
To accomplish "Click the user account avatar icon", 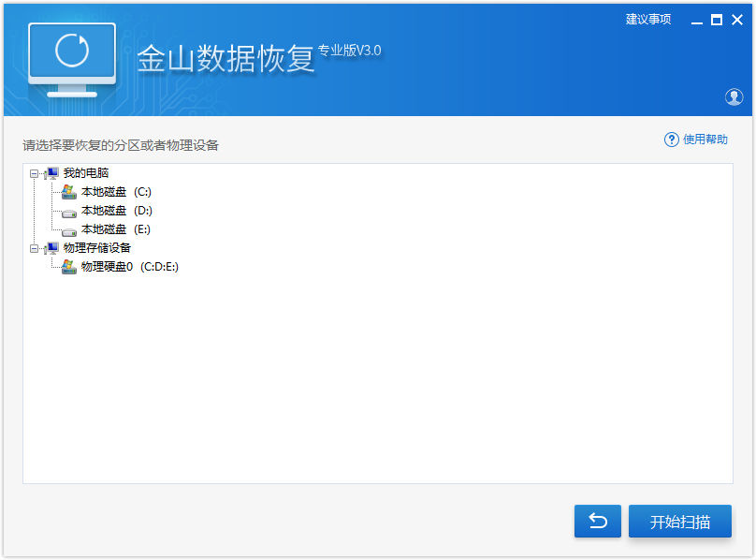I will pos(734,96).
